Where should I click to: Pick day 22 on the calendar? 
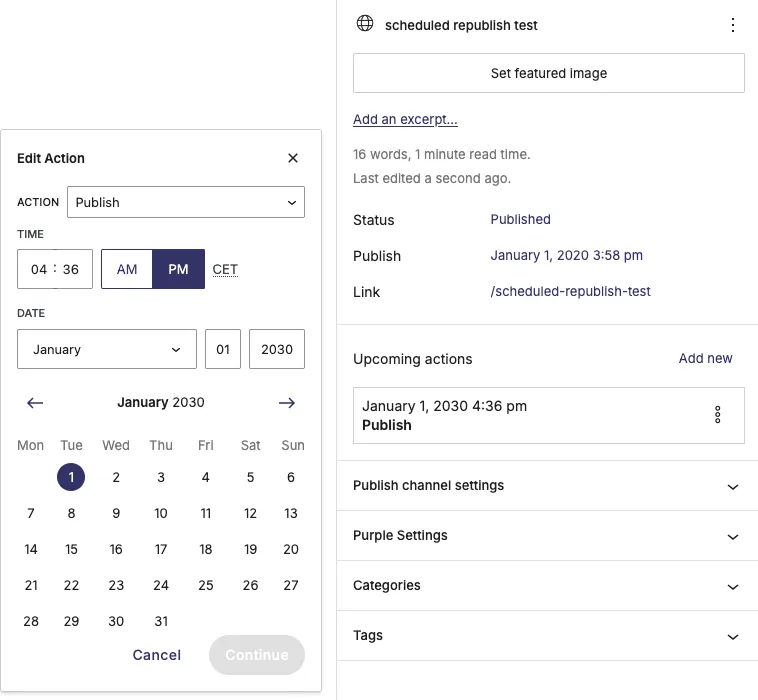(x=71, y=585)
